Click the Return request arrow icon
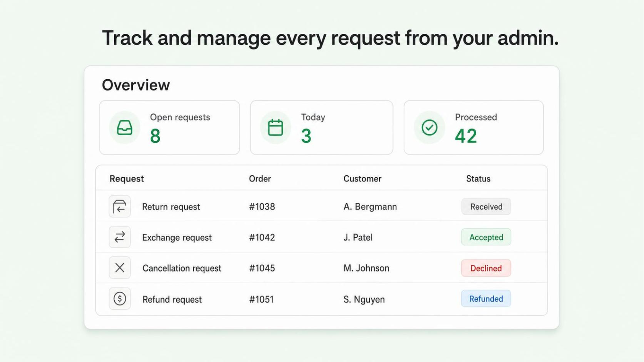 pyautogui.click(x=120, y=206)
